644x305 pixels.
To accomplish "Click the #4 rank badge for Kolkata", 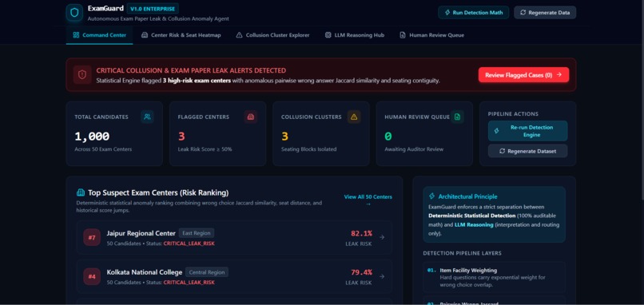I will [x=92, y=276].
